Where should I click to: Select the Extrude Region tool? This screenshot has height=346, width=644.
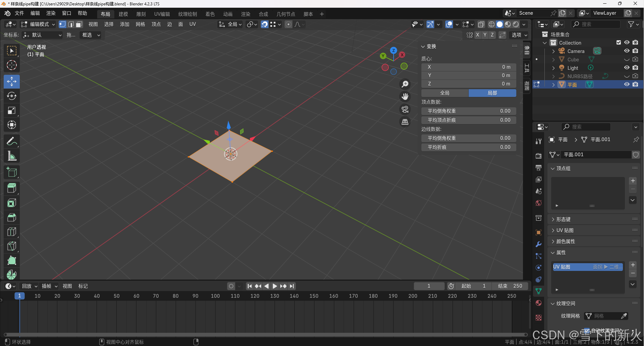click(12, 188)
